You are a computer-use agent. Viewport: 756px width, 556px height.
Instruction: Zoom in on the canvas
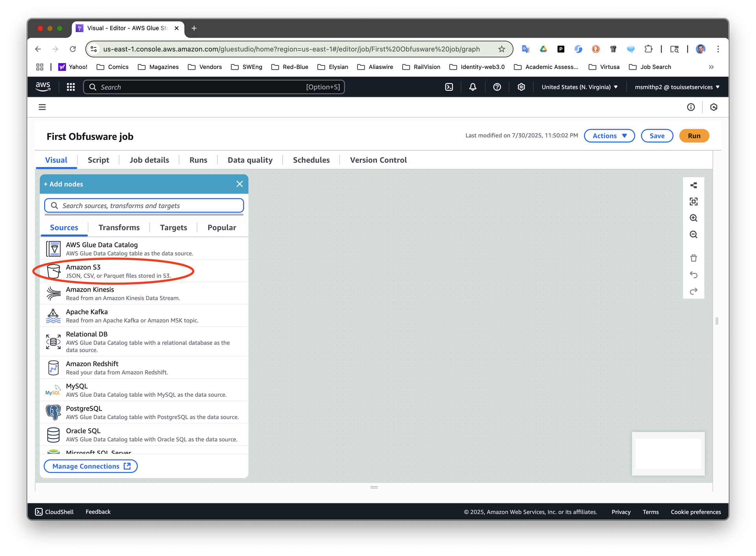coord(693,218)
